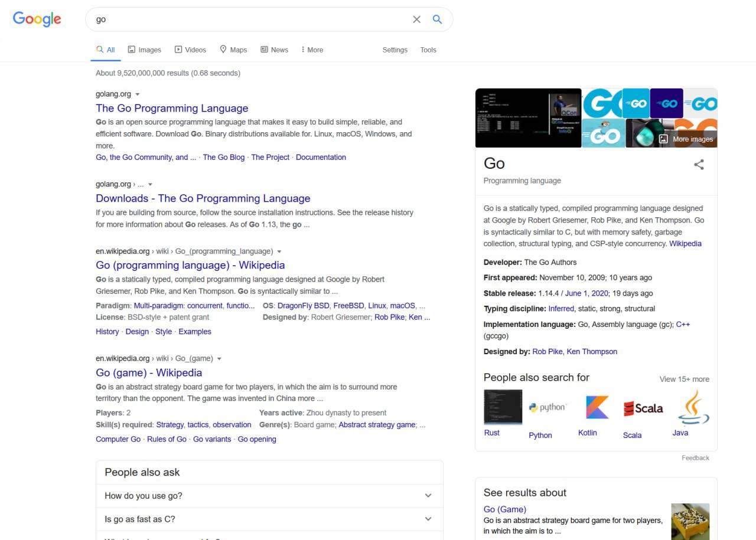
Task: Expand dropdown arrow next to golang.org › ...
Action: tap(150, 185)
